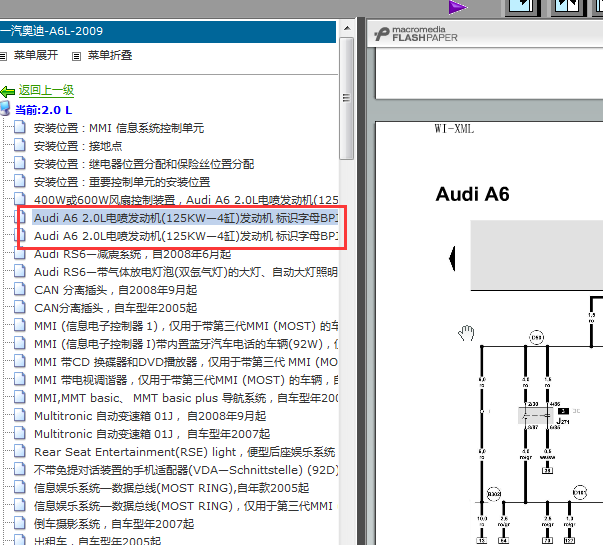
Task: Open 不带免提对话装置的手机适配器(VDA—Schnittstelle) entry
Action: coord(186,470)
